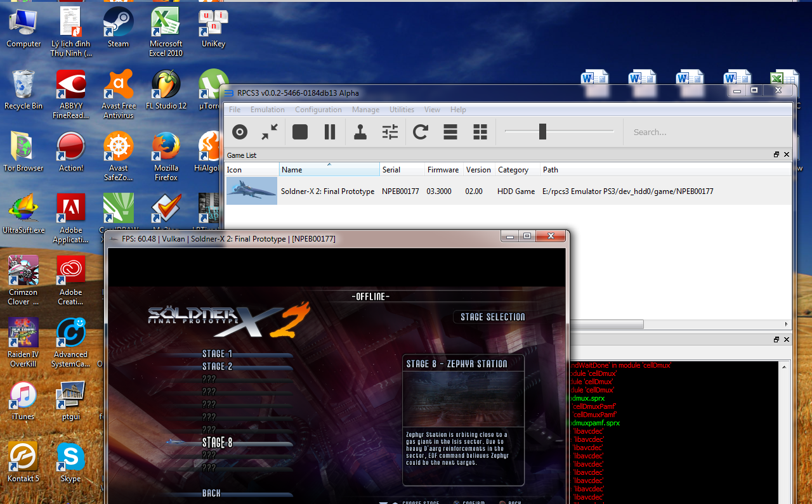Launch the Mozilla Firefox shortcut

(x=166, y=156)
